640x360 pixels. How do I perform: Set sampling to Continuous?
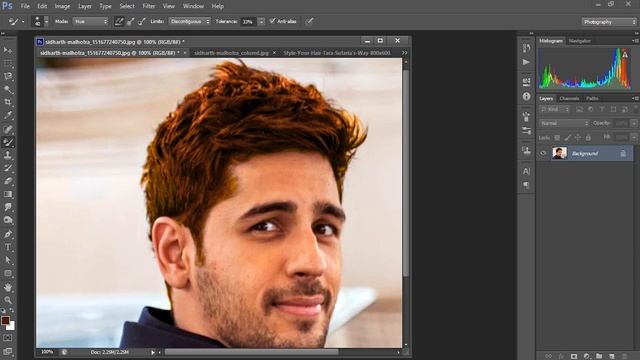119,21
